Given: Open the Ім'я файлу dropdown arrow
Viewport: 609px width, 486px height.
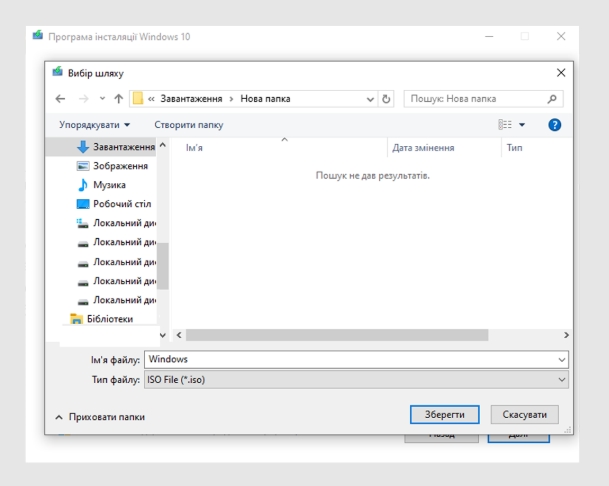Looking at the screenshot, I should click(562, 360).
